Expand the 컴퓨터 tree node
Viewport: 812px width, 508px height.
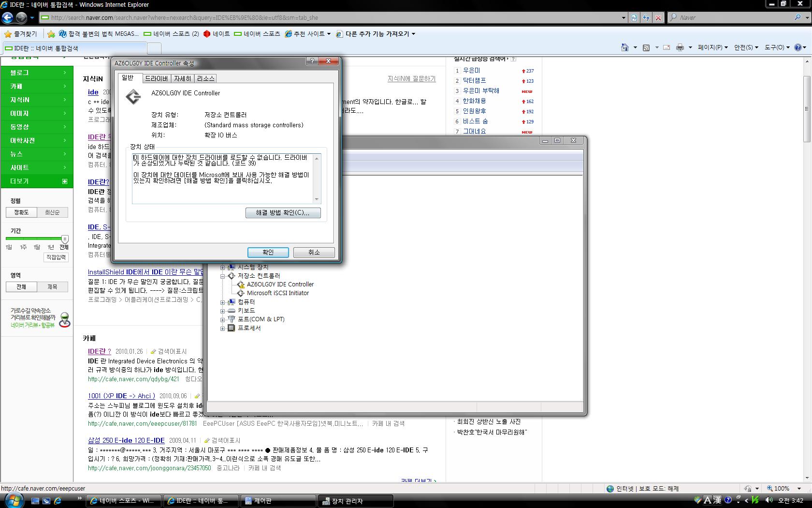pyautogui.click(x=223, y=302)
